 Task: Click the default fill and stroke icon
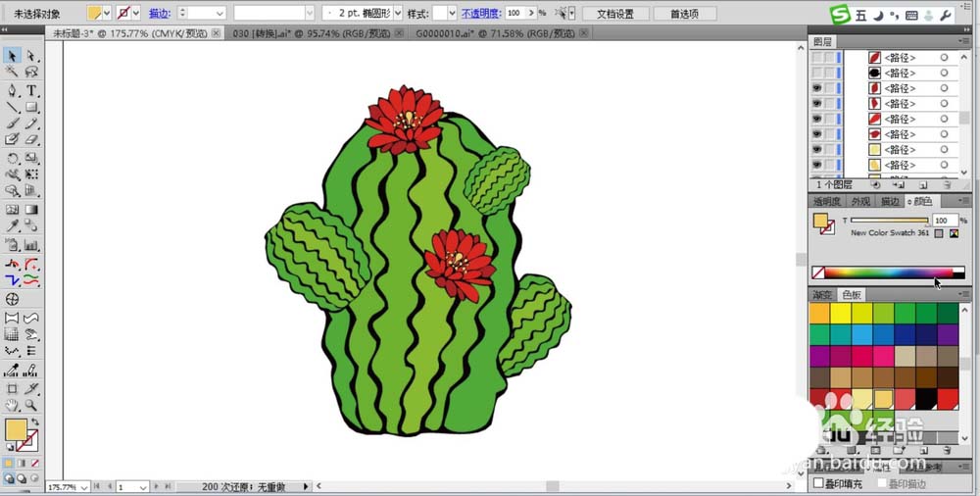(x=10, y=448)
